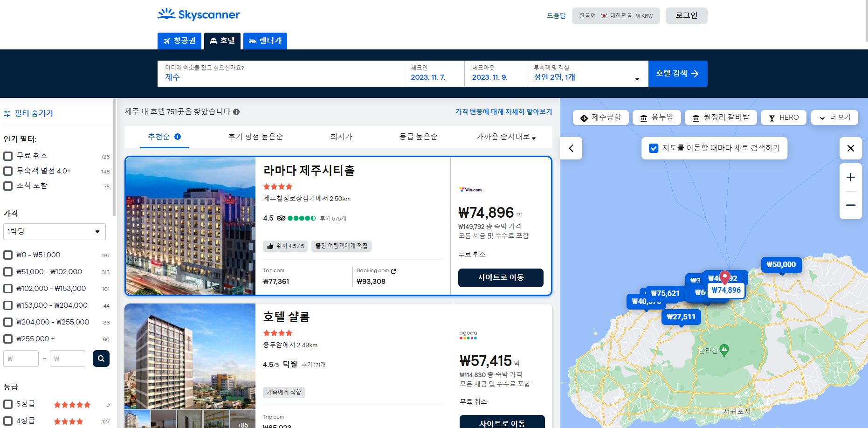Filter map by 용두암 landmark chip

pos(656,117)
